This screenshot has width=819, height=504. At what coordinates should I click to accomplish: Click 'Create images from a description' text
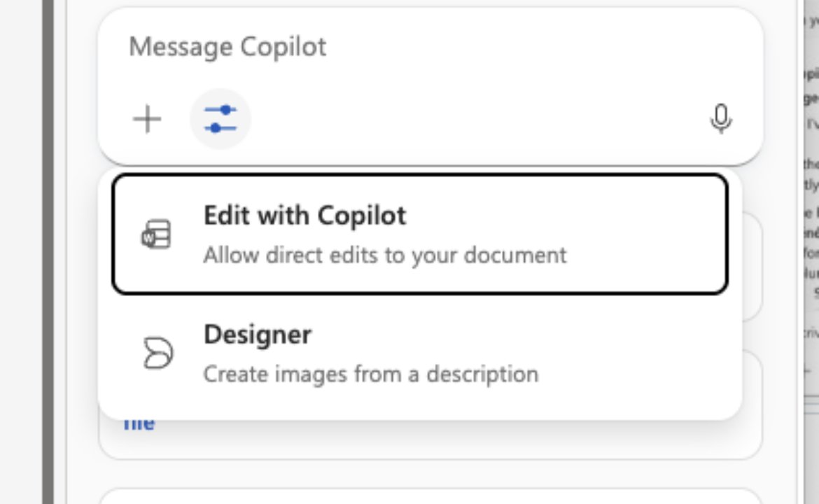click(371, 374)
